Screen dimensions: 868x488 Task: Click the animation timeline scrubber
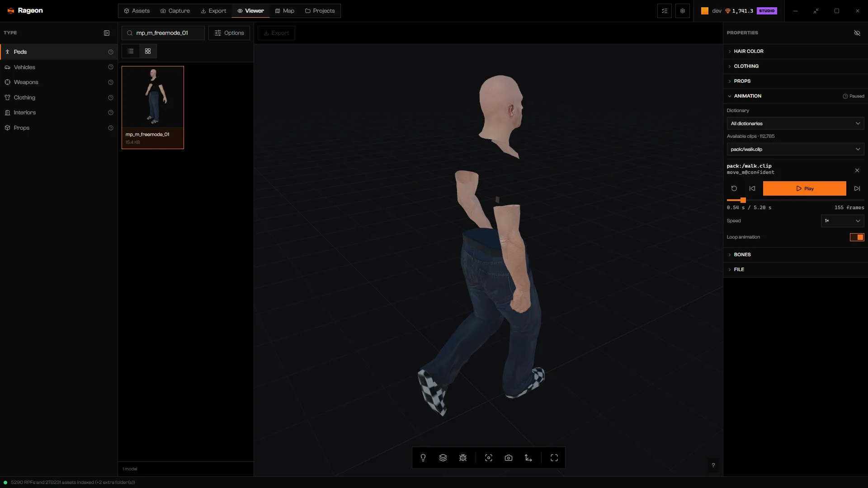795,200
